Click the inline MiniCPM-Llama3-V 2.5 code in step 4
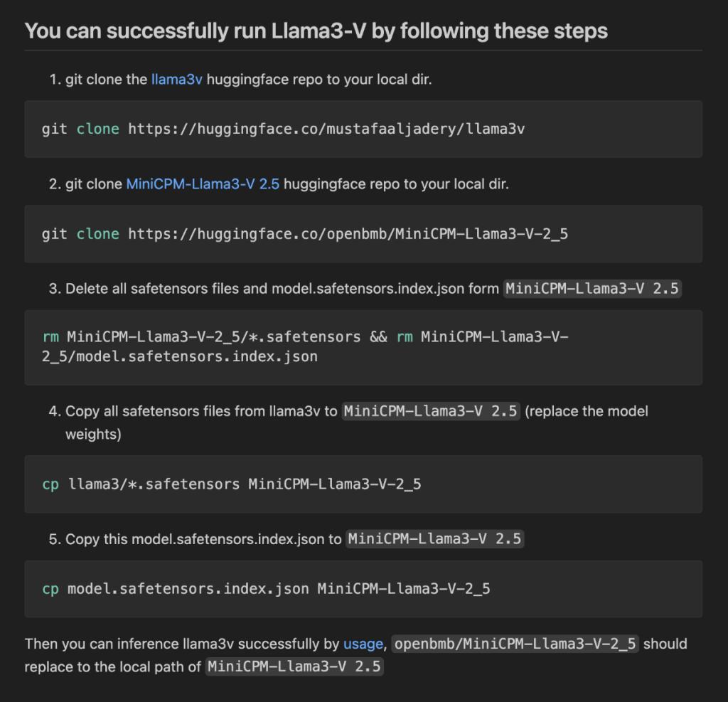The image size is (728, 702). pyautogui.click(x=431, y=411)
